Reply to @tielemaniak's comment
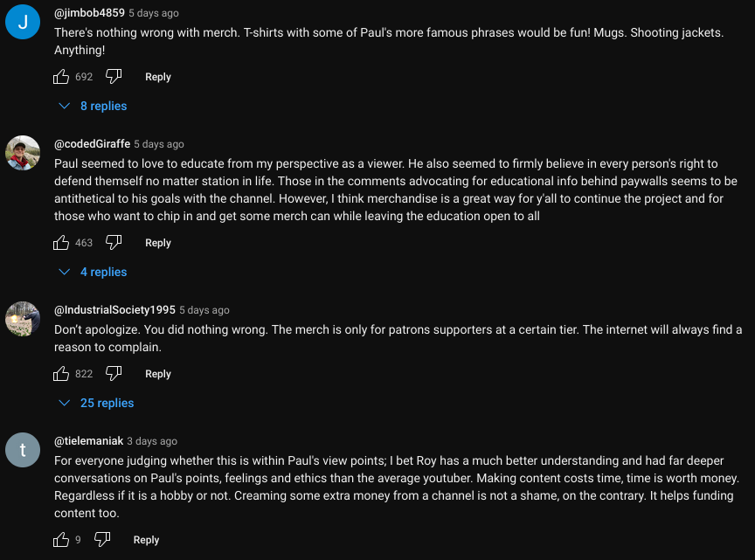Image resolution: width=755 pixels, height=560 pixels. tap(147, 540)
